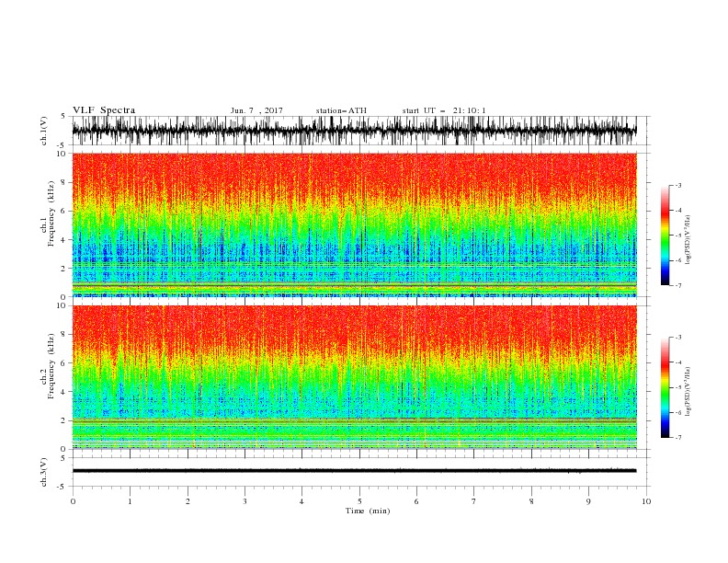Screen dimensions: 728x563
Task: Click the ch.2 spectrogram panel
Action: [x=354, y=377]
